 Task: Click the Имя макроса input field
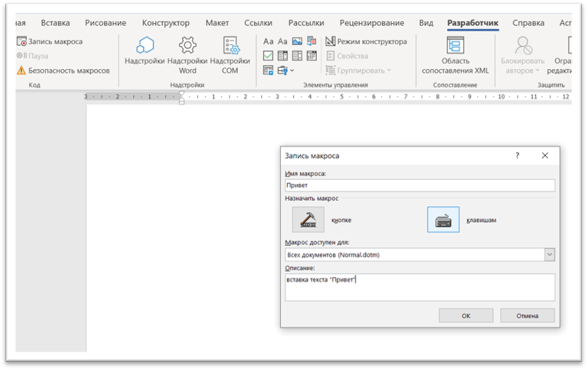pyautogui.click(x=420, y=185)
